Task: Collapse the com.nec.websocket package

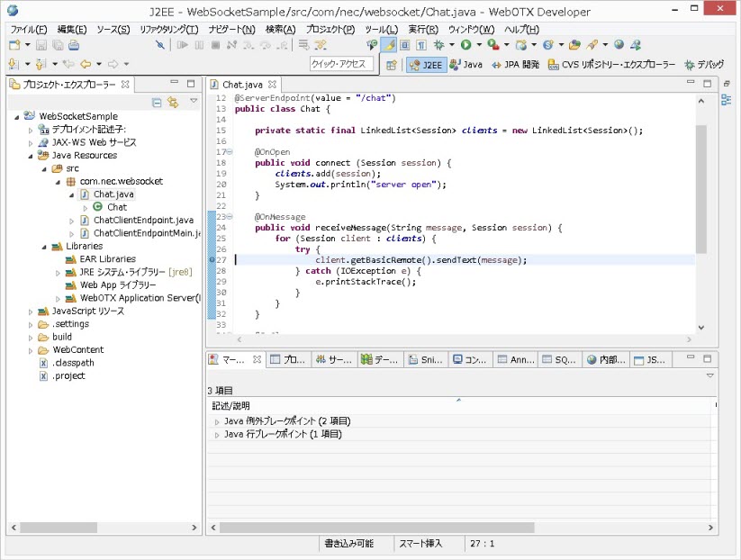Action: pos(58,181)
